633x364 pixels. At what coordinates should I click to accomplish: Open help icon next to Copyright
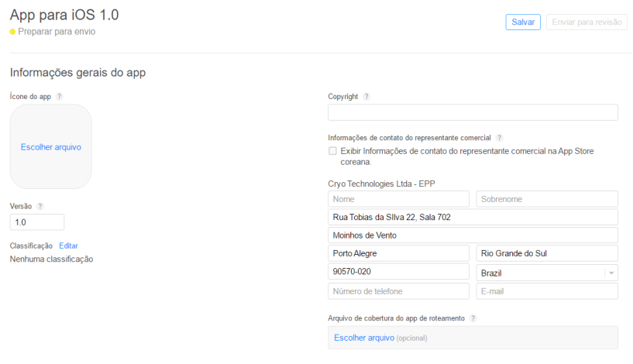tap(366, 97)
